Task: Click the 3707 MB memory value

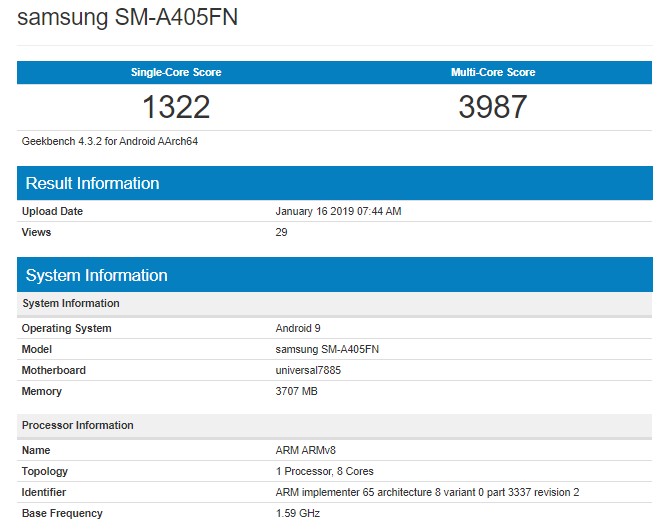Action: coord(296,391)
